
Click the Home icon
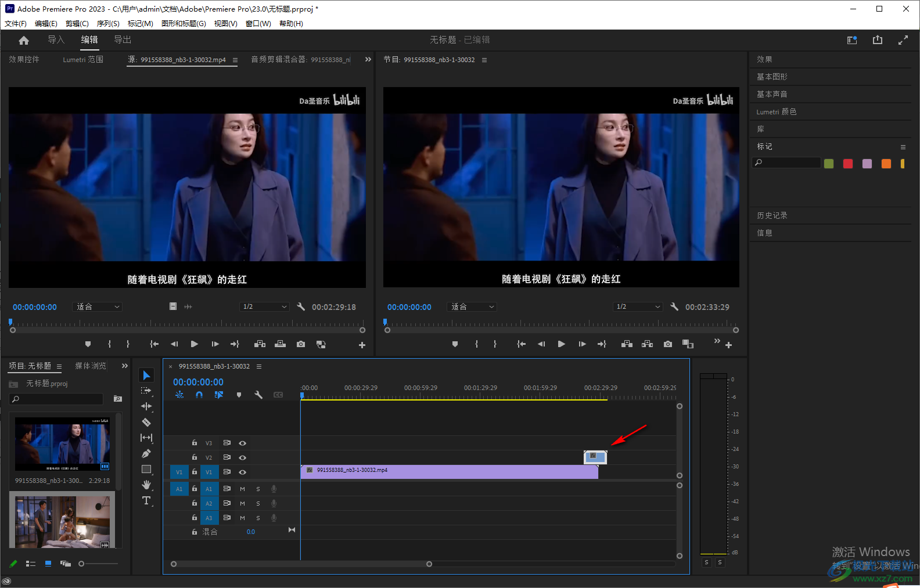click(x=24, y=40)
